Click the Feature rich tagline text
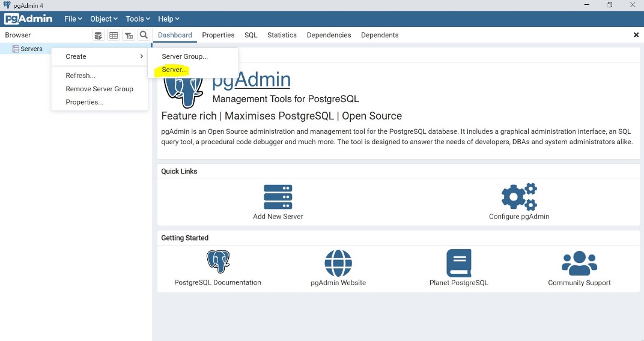Screen dimensions: 644x341 (x=281, y=116)
